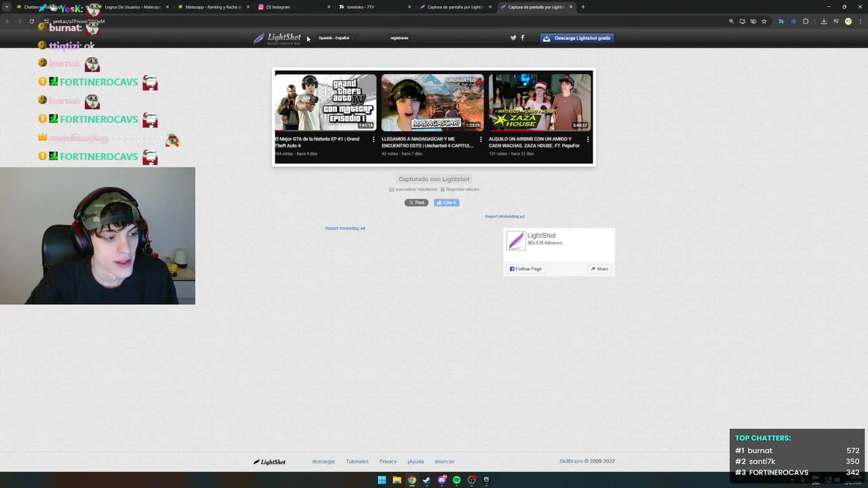Open the Windows Start menu

pos(382,480)
